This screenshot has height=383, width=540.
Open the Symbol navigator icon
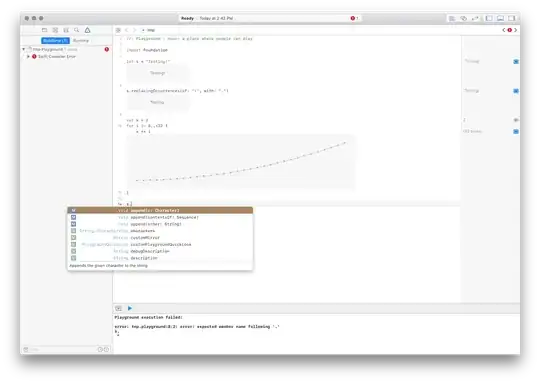[55, 30]
